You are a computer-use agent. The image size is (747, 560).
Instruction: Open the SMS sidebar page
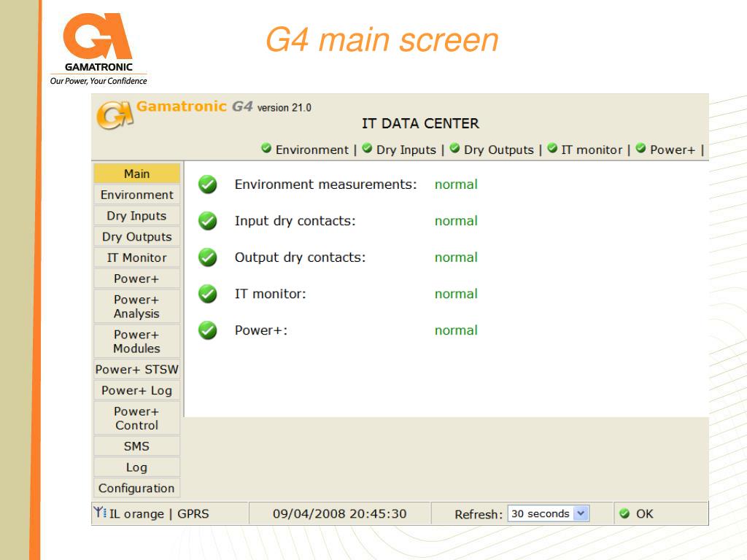tap(136, 446)
